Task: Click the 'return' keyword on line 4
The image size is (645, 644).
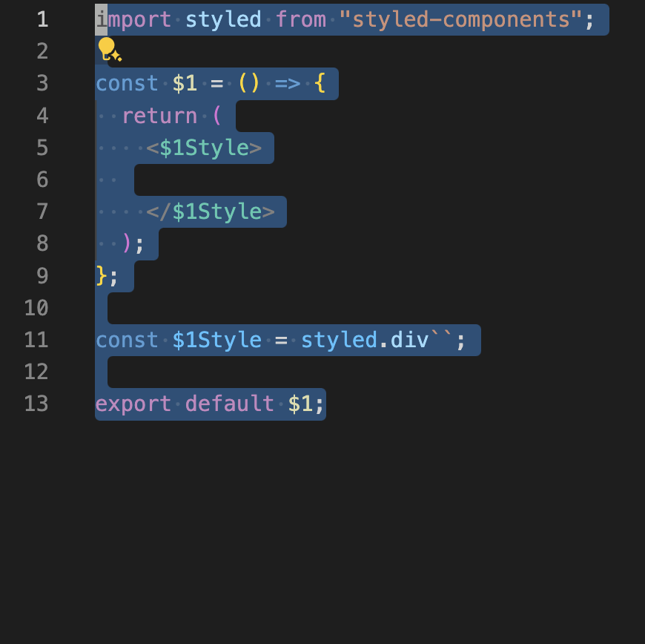Action: pyautogui.click(x=159, y=116)
